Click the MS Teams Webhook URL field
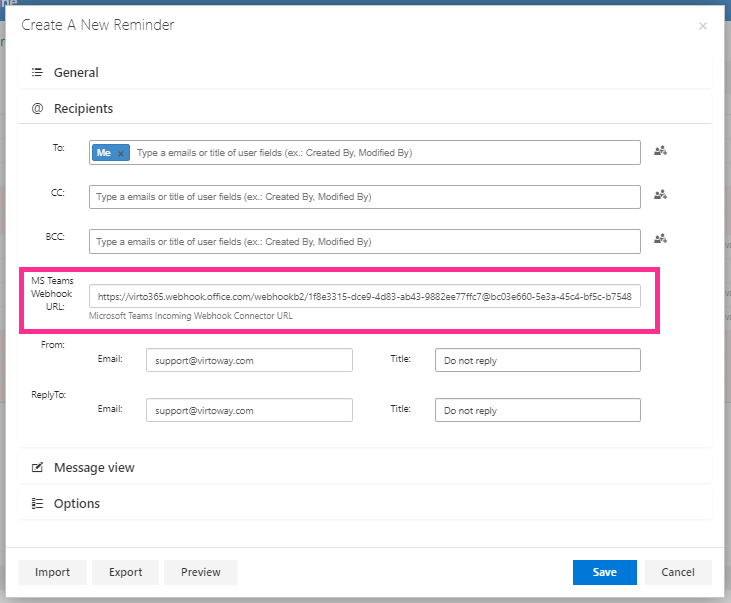Image resolution: width=731 pixels, height=603 pixels. pyautogui.click(x=365, y=297)
